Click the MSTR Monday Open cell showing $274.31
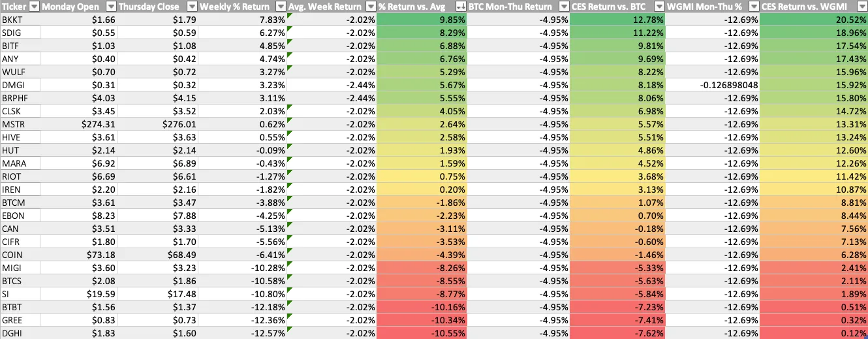Image resolution: width=868 pixels, height=339 pixels. (x=78, y=124)
